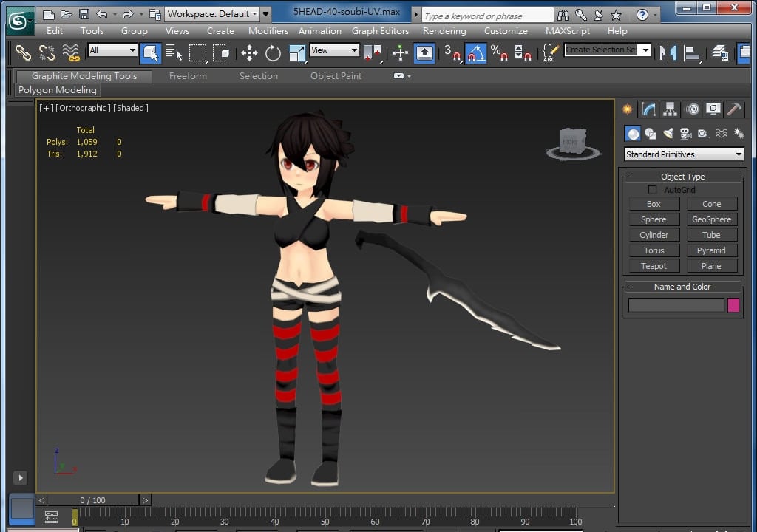Screen dimensions: 757x532
Task: Click the Select Object arrow tool
Action: coord(150,52)
